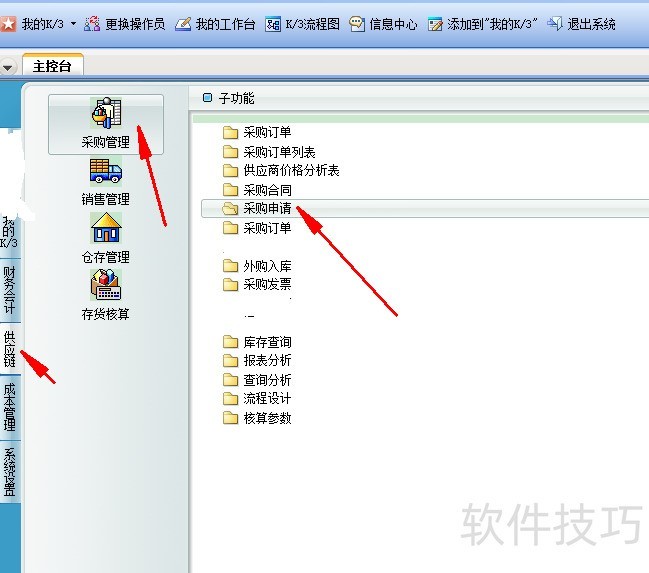
Task: Select the 财务会计 vertical sidebar tab
Action: tap(9, 292)
